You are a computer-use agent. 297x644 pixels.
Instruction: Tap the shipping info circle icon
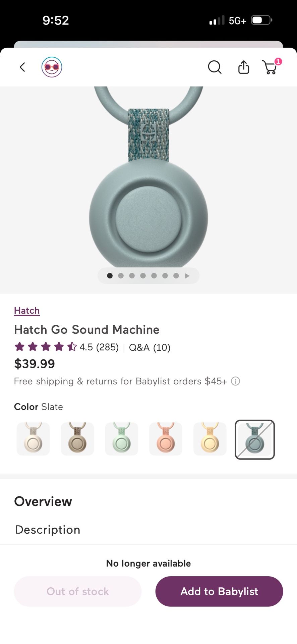click(236, 381)
